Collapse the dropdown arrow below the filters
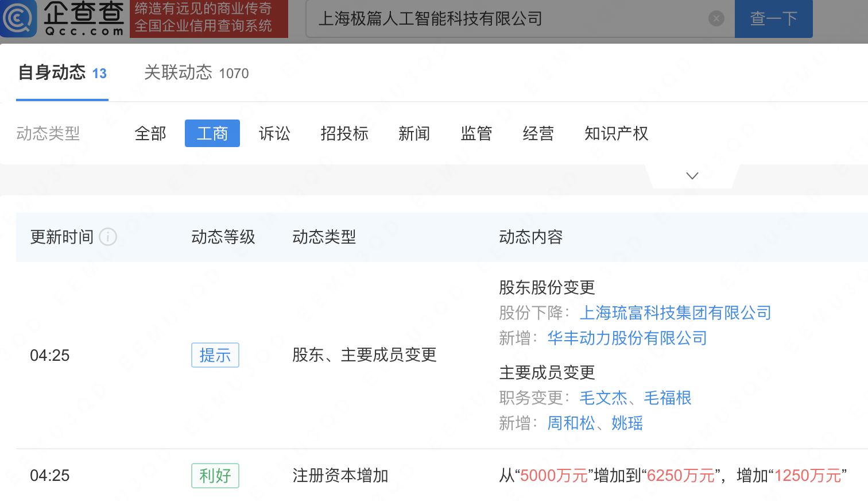Screen dimensions: 868x501 692,175
